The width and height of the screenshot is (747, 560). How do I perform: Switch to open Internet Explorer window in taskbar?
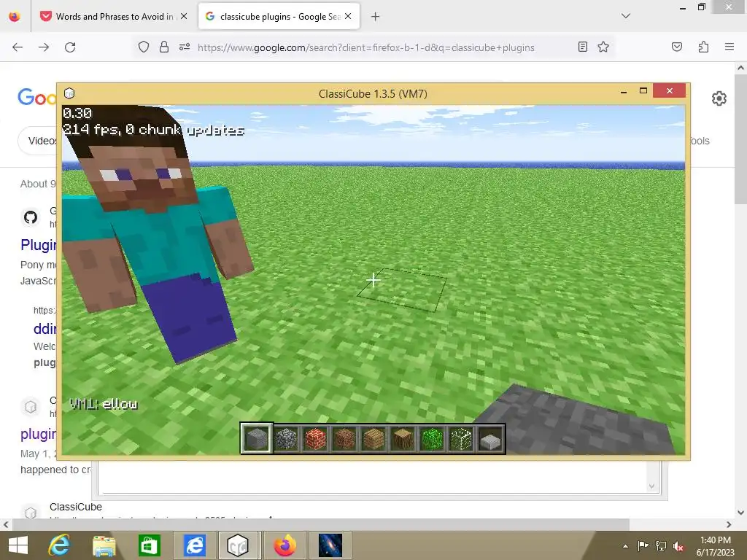click(194, 545)
